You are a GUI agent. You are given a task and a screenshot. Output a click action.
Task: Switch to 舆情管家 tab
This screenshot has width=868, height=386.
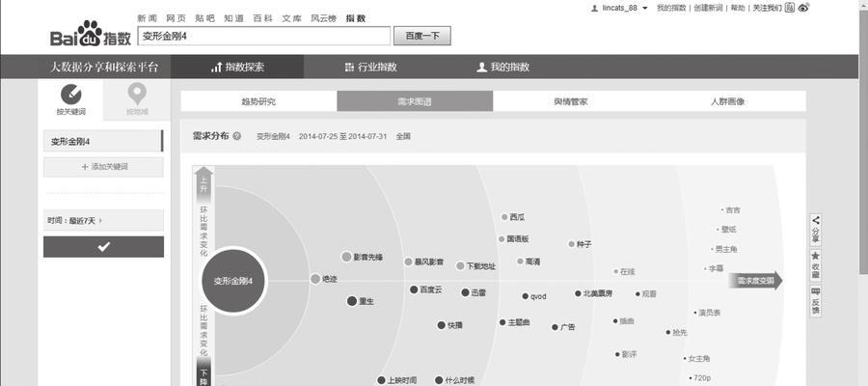click(x=571, y=101)
